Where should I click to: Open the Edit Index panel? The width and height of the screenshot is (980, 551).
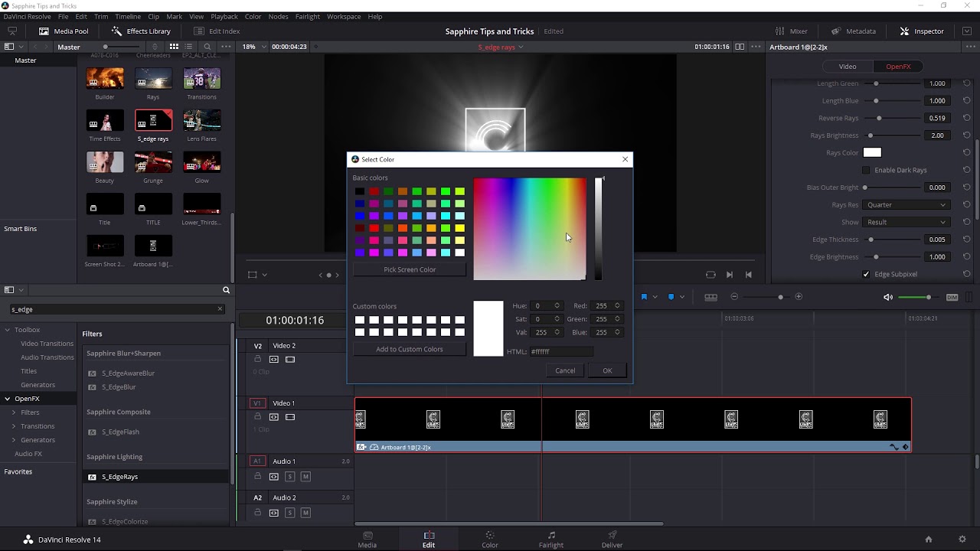coord(217,31)
